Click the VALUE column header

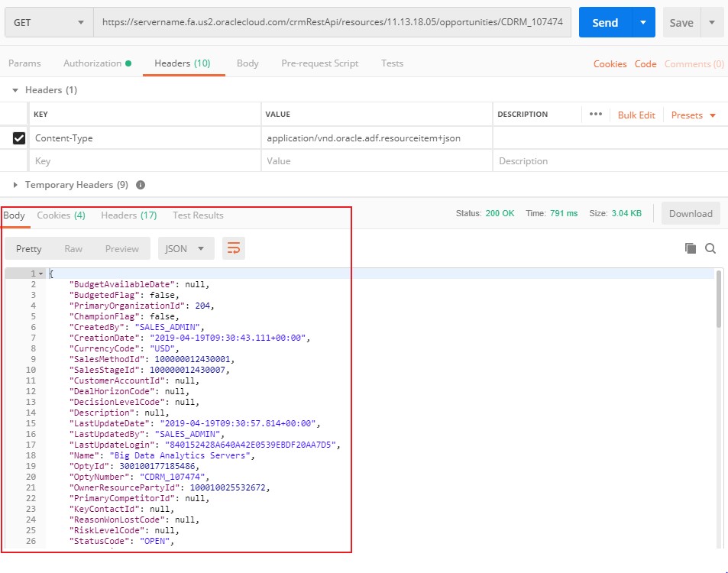point(277,115)
